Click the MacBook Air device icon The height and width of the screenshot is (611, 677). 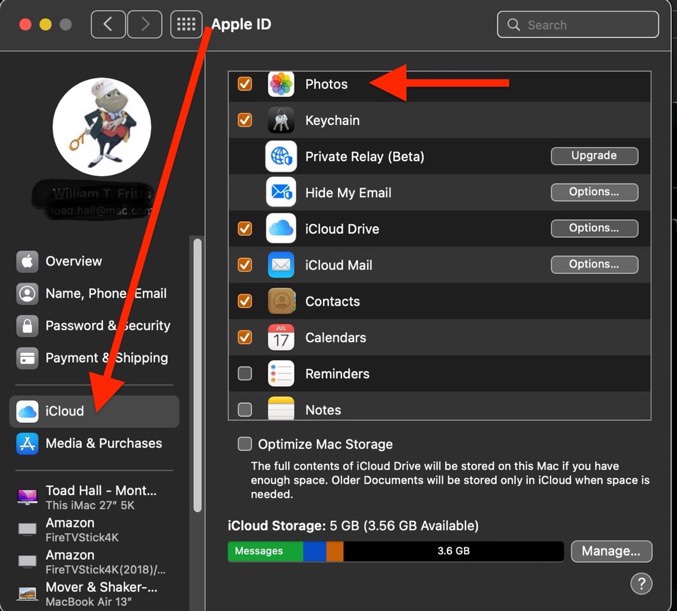[27, 594]
